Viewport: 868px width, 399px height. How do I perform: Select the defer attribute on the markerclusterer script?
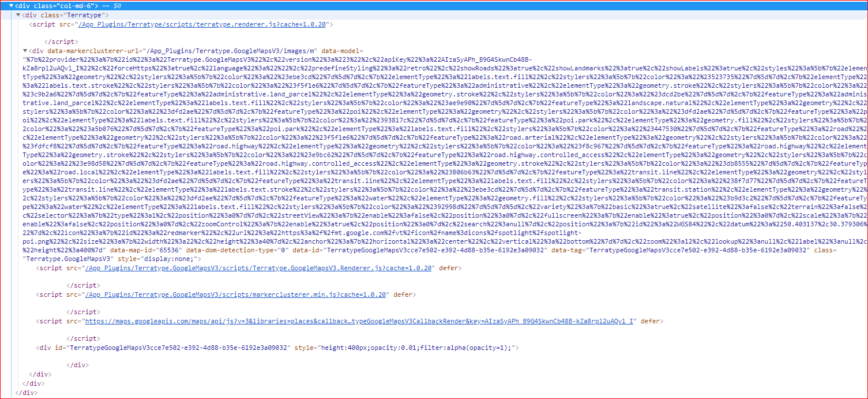pos(402,294)
